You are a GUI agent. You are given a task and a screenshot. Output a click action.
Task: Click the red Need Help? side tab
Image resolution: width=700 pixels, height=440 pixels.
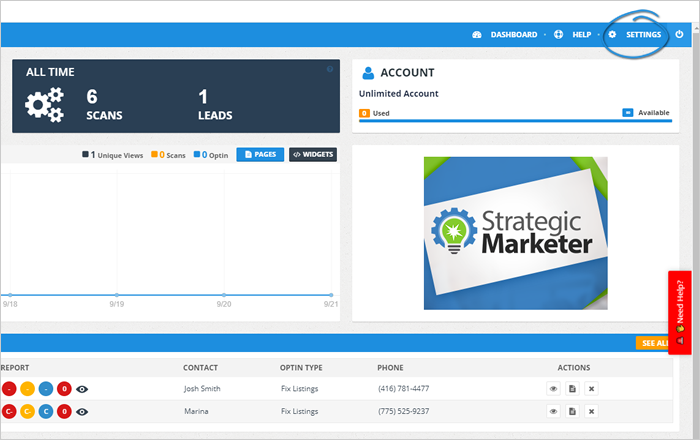[680, 313]
